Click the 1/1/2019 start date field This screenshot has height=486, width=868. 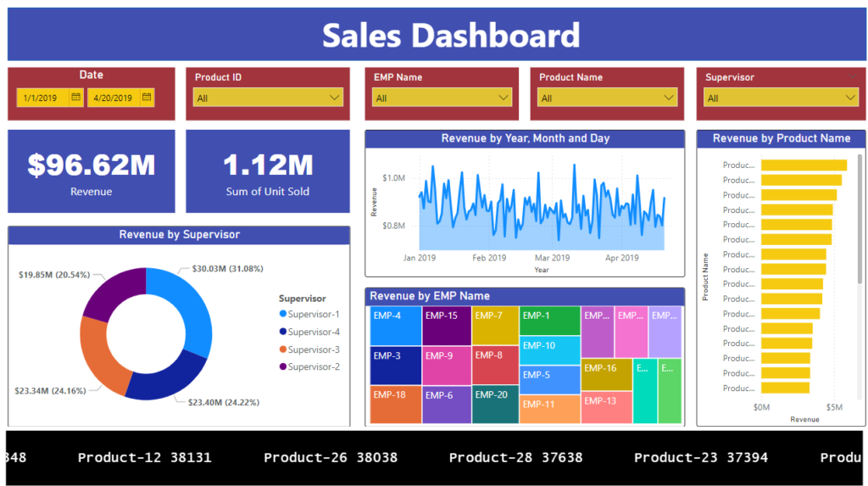pyautogui.click(x=41, y=98)
